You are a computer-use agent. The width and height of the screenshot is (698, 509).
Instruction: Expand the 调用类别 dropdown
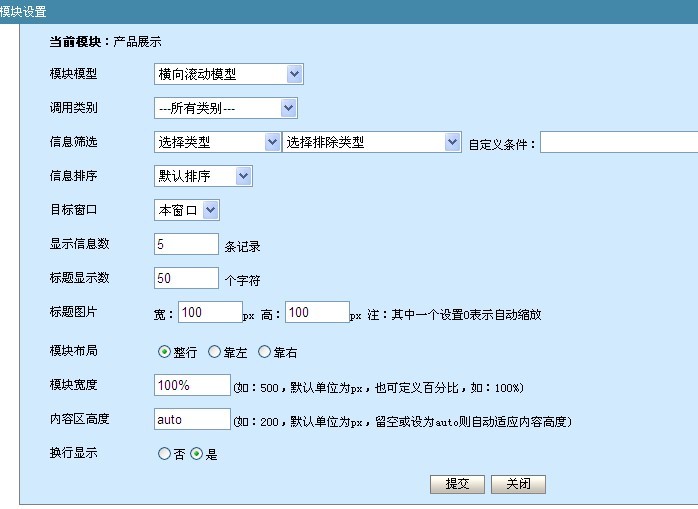[x=226, y=108]
